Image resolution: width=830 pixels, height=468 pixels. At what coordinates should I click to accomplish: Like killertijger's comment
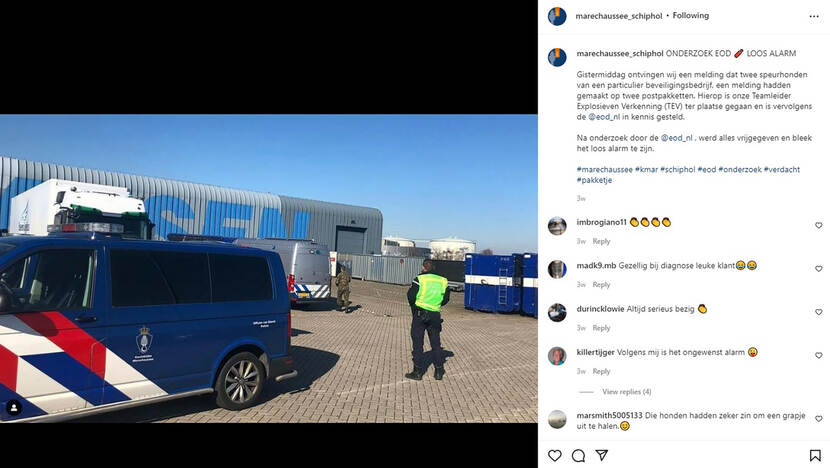[818, 355]
